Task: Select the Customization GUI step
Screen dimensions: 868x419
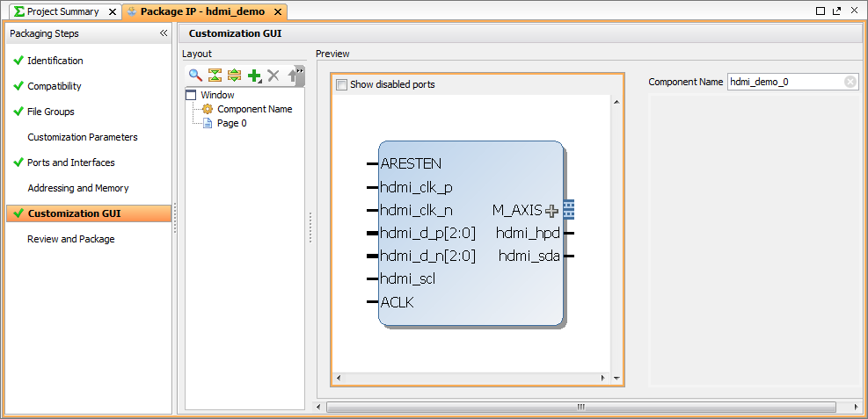Action: 89,213
